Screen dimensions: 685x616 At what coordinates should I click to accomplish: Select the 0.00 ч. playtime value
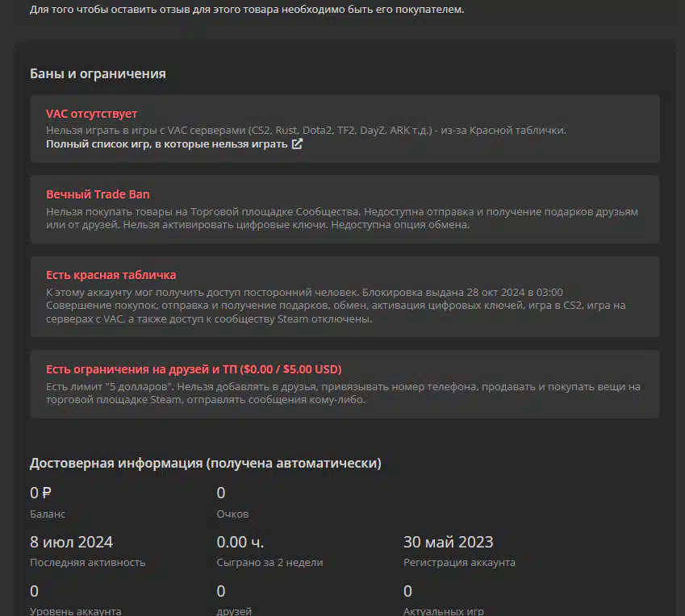point(240,542)
